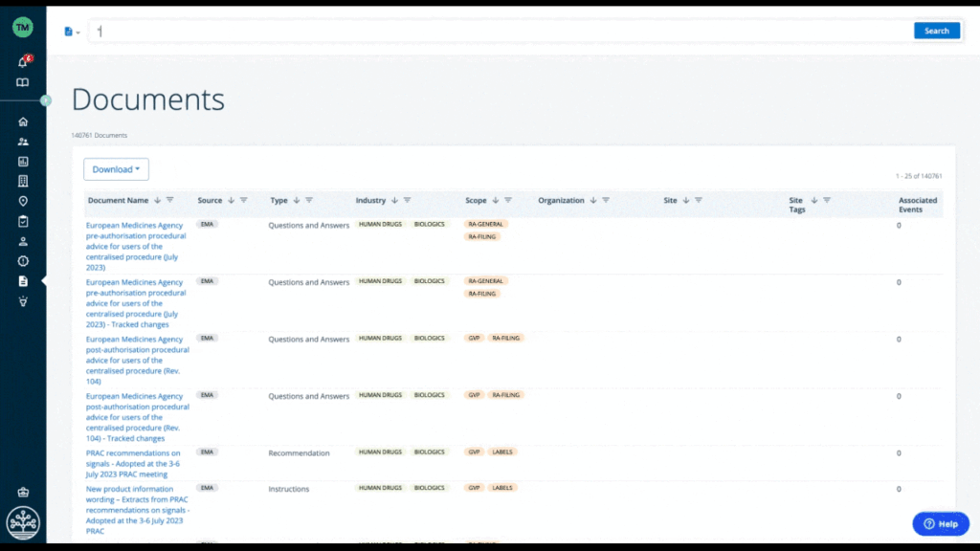The height and width of the screenshot is (551, 980).
Task: Open pre-authorisation advice (July 2023) document link
Action: click(136, 246)
